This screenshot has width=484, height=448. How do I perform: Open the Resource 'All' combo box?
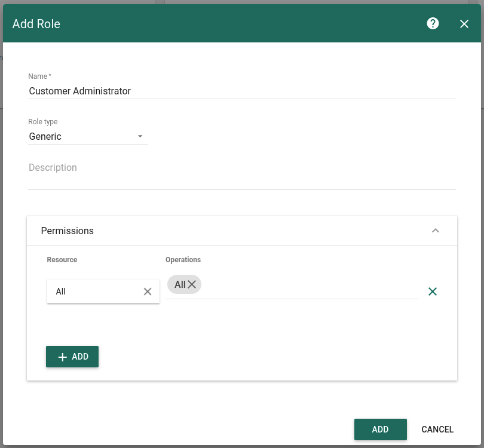[x=96, y=291]
